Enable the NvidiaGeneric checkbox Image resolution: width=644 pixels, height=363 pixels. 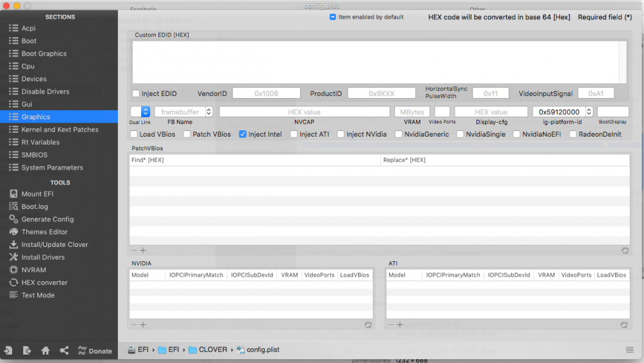[399, 134]
